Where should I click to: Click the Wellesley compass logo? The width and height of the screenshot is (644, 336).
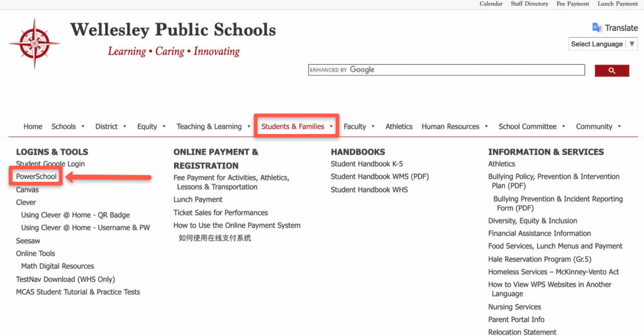pos(34,43)
